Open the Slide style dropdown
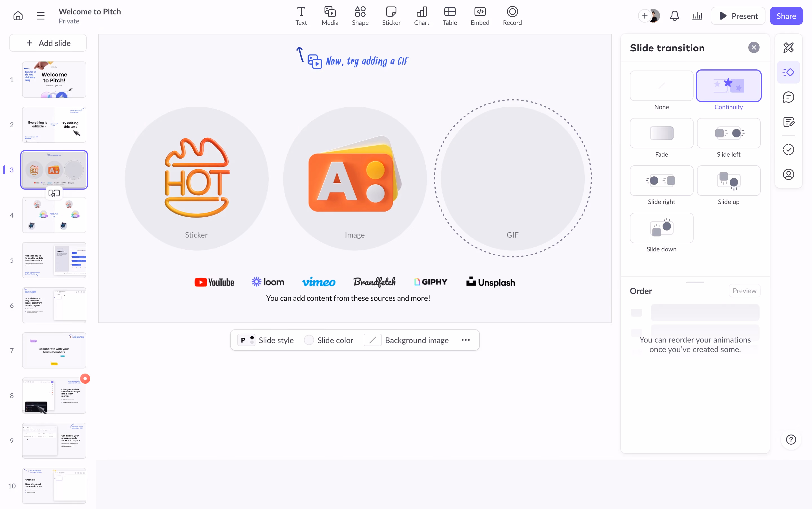The width and height of the screenshot is (812, 509). click(265, 340)
